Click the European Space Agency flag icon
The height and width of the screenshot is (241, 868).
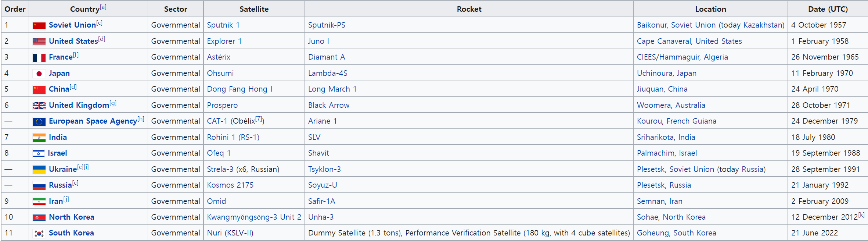pyautogui.click(x=39, y=121)
